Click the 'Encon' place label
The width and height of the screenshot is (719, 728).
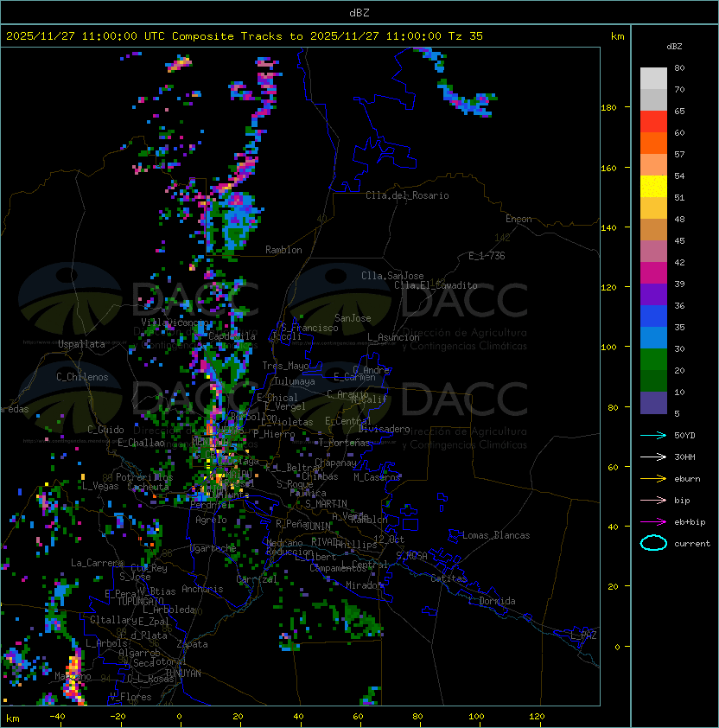tap(519, 219)
